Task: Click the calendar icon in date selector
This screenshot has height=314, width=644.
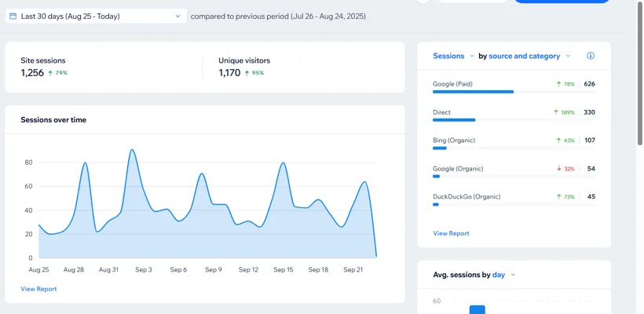Action: tap(13, 16)
